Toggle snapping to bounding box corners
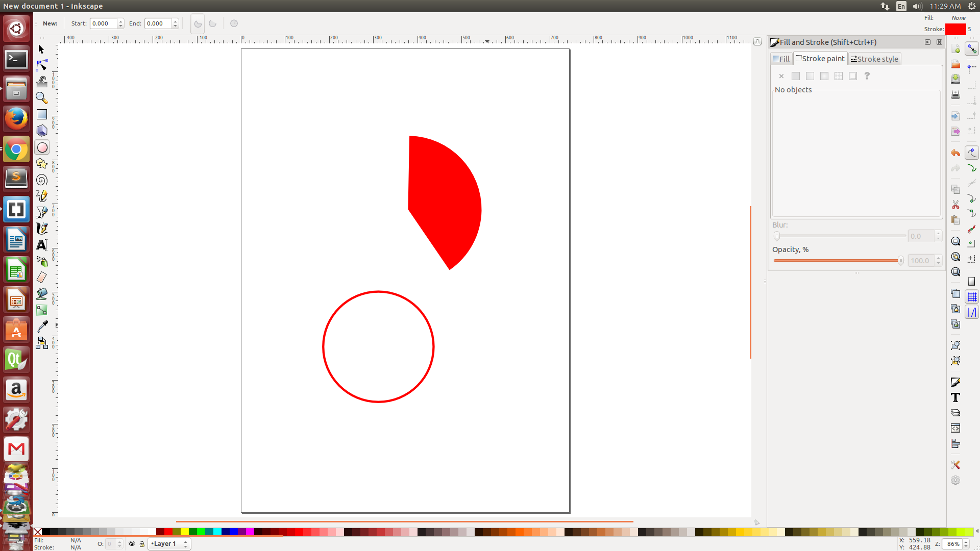This screenshot has width=980, height=551. coord(972,101)
